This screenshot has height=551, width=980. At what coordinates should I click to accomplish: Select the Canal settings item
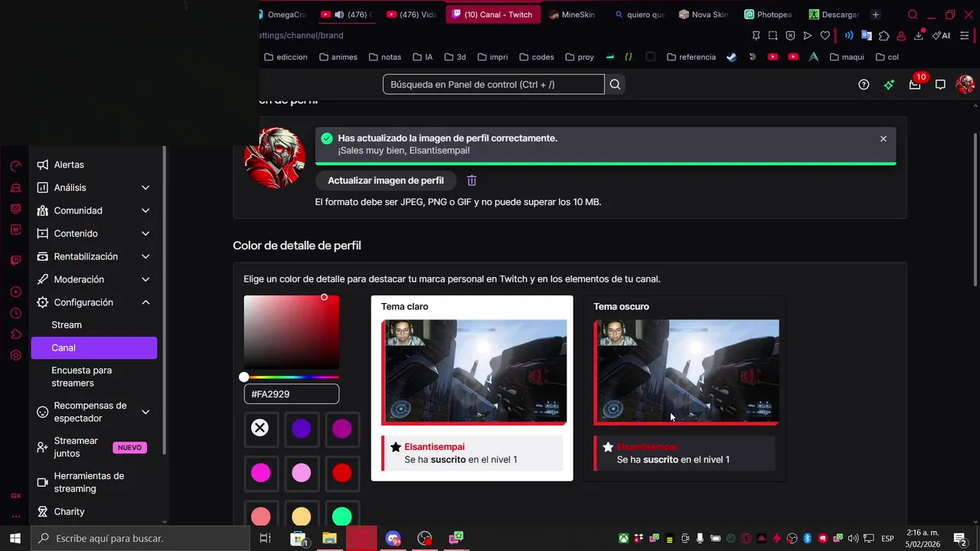point(94,347)
